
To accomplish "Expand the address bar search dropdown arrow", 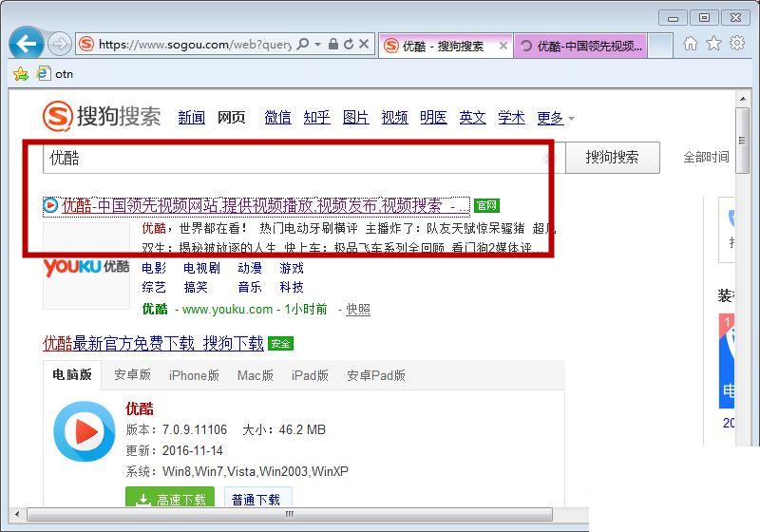I will [x=317, y=45].
